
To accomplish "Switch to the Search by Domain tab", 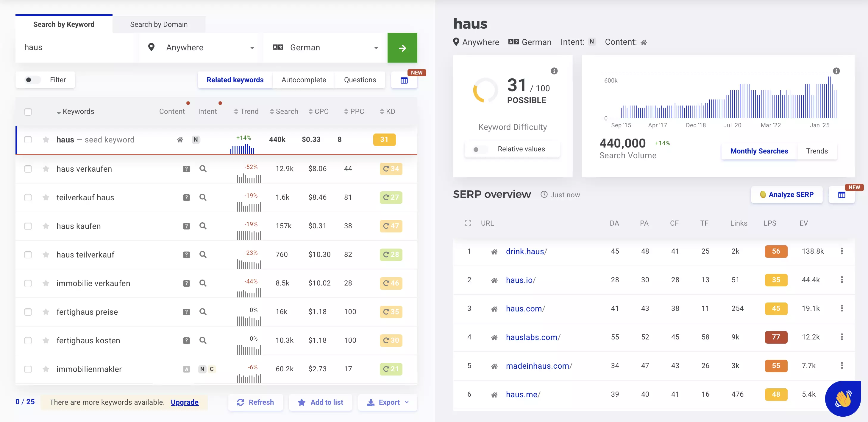I will (x=159, y=24).
